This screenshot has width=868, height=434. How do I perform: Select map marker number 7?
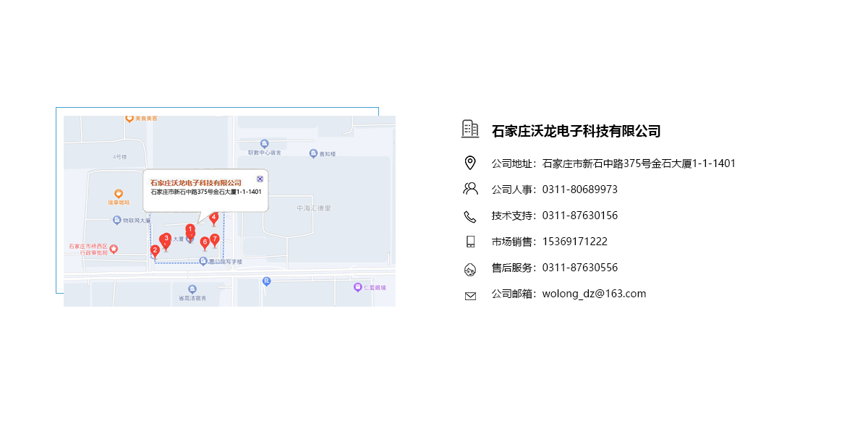[214, 238]
